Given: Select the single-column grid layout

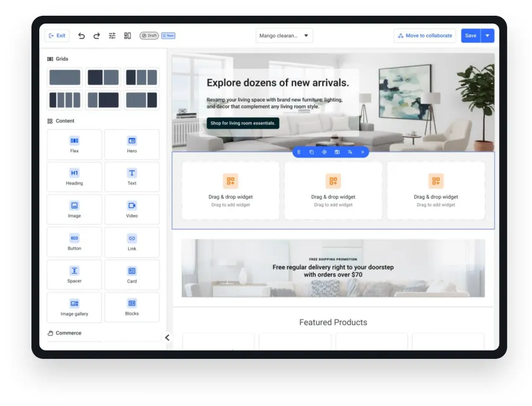Looking at the screenshot, I should 65,77.
